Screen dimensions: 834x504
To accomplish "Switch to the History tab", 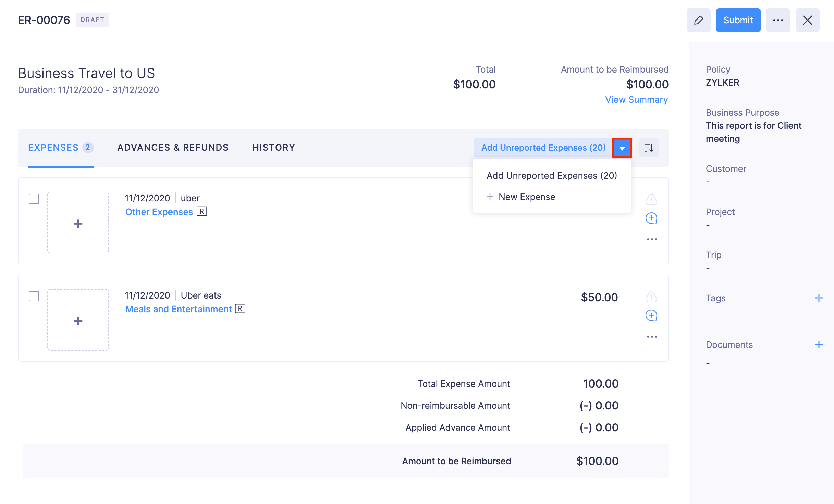I will (273, 148).
